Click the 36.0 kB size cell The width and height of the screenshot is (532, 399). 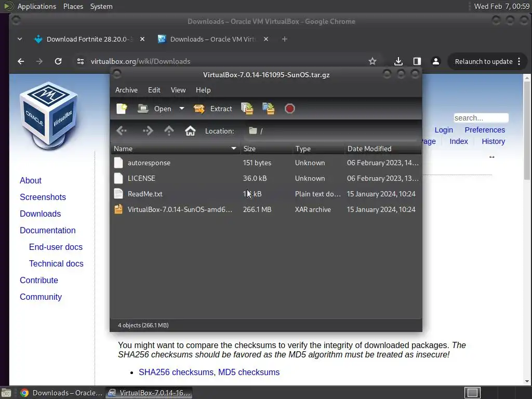255,179
